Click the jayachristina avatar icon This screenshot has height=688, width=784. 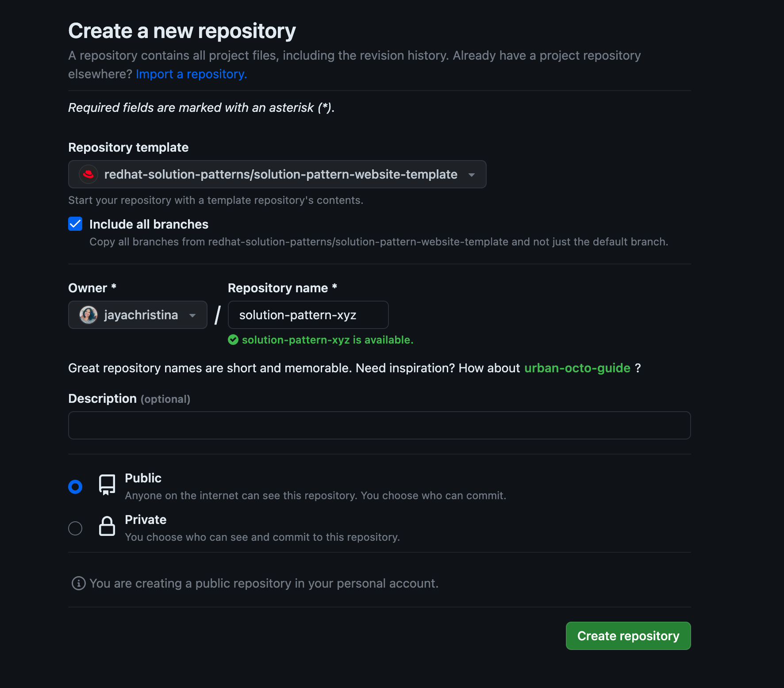click(x=88, y=315)
